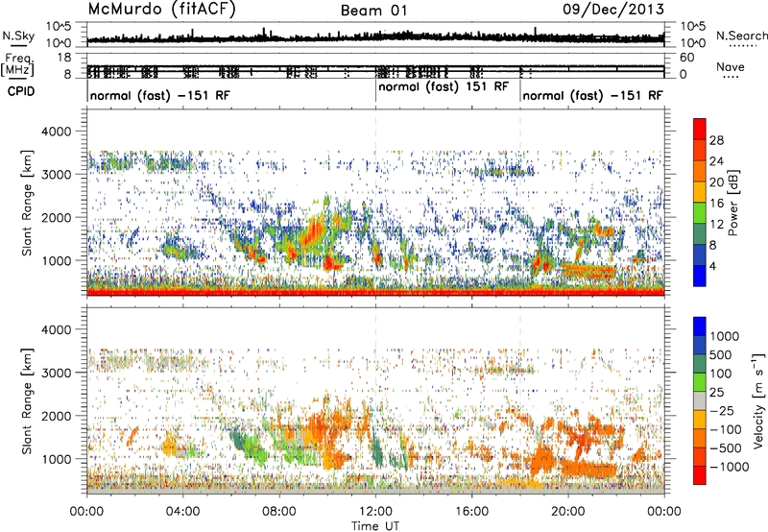The width and height of the screenshot is (768, 532).
Task: Click the Slant Range [km] label of power panel
Action: (x=27, y=203)
